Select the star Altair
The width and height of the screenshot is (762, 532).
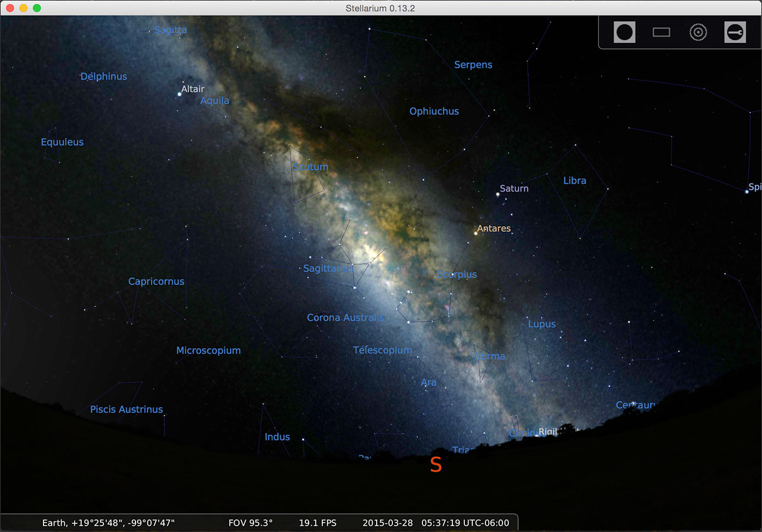(180, 94)
